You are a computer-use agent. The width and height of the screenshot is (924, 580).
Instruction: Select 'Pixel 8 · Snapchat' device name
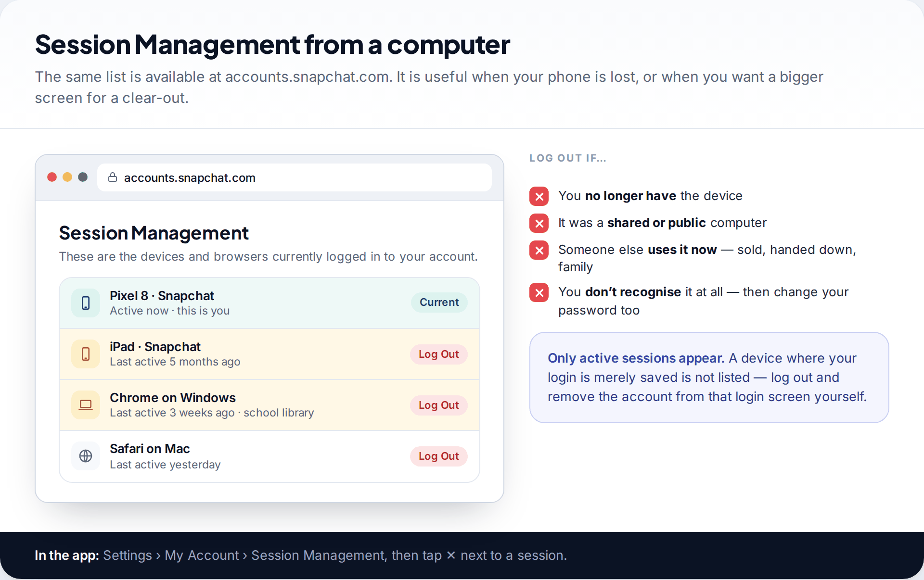pyautogui.click(x=162, y=296)
